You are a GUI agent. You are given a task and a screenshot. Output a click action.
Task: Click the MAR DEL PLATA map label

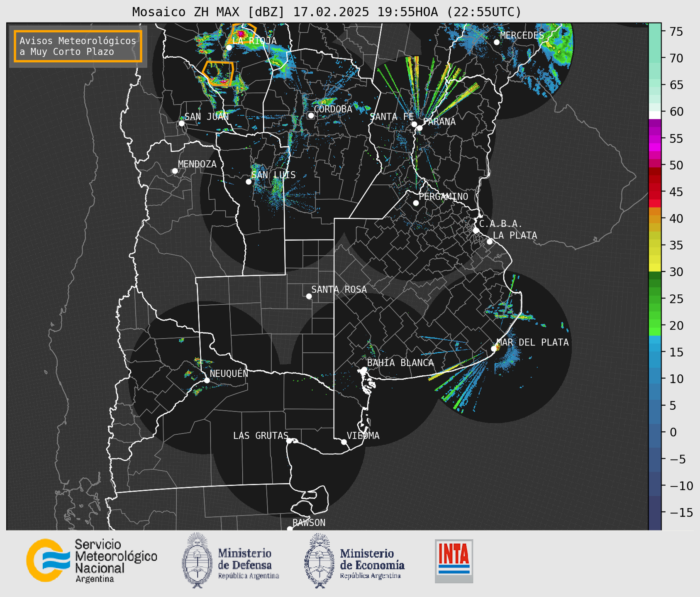[533, 342]
